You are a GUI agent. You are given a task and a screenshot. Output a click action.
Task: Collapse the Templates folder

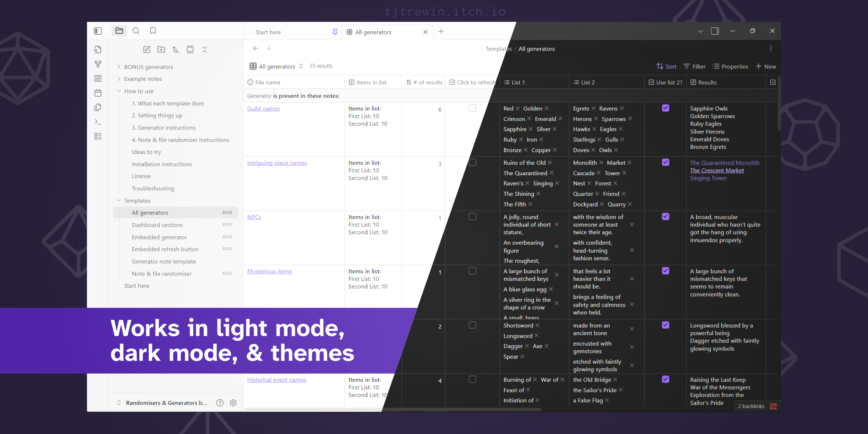point(119,201)
